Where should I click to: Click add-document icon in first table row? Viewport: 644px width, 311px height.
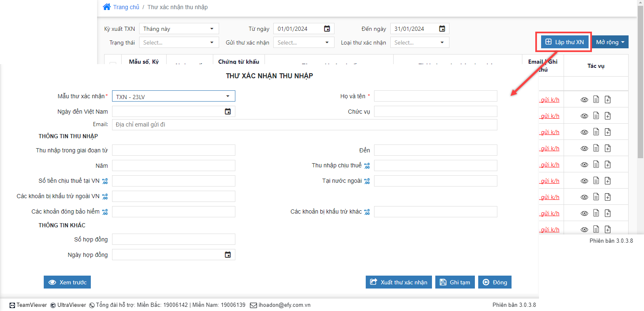[608, 100]
